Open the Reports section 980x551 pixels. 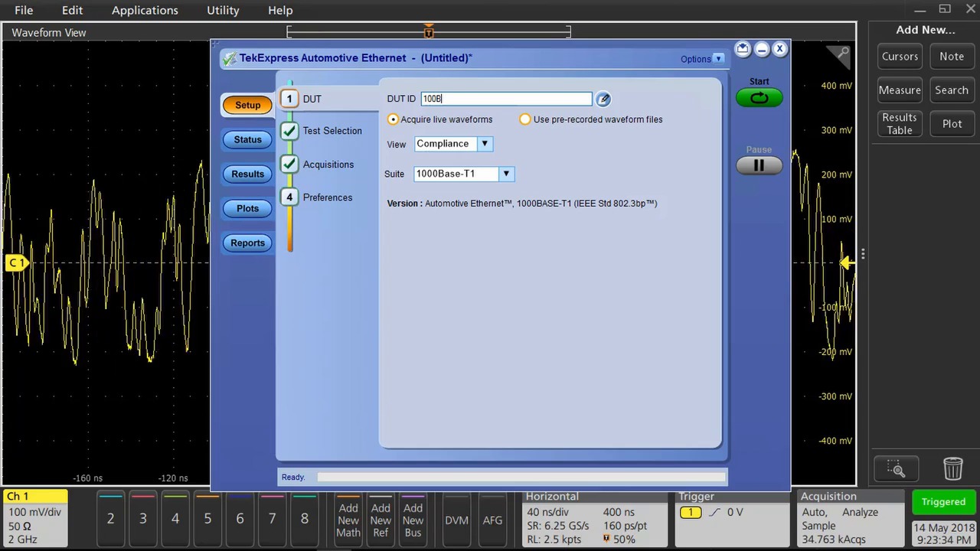[x=247, y=243]
